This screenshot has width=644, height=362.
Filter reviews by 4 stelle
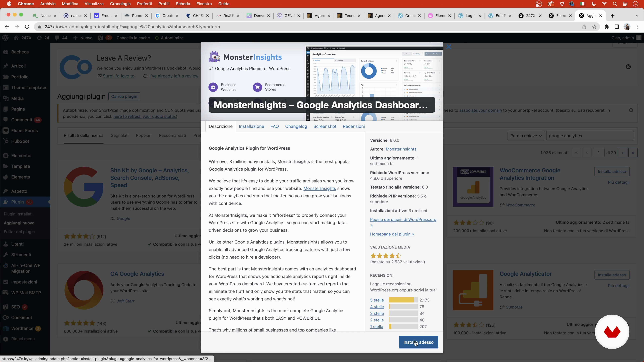[377, 307]
